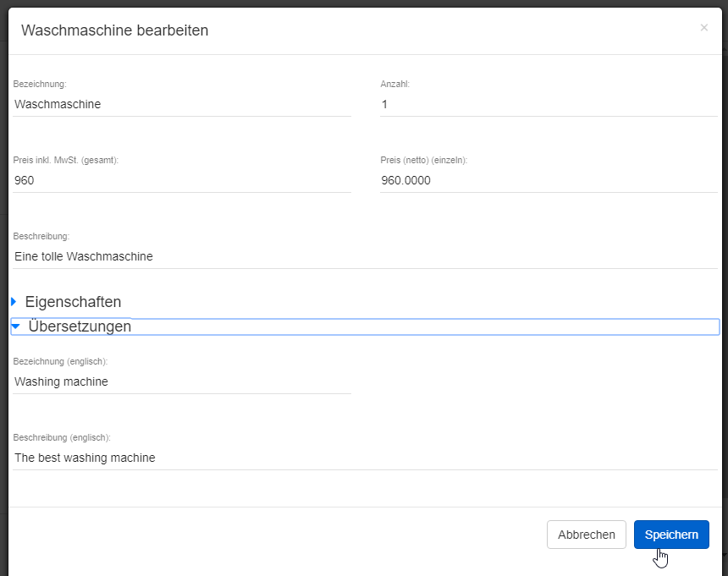The height and width of the screenshot is (576, 728).
Task: Expand the Eigenschaften section
Action: tap(66, 302)
